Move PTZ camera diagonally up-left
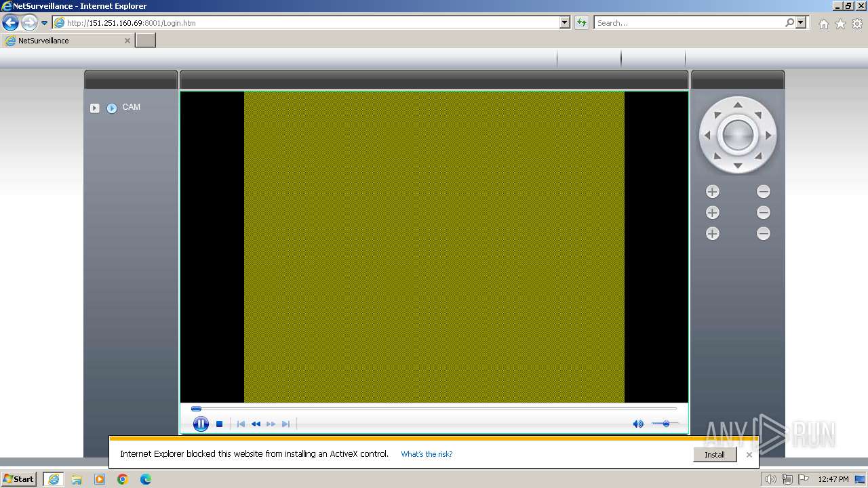The height and width of the screenshot is (488, 868). coord(717,114)
